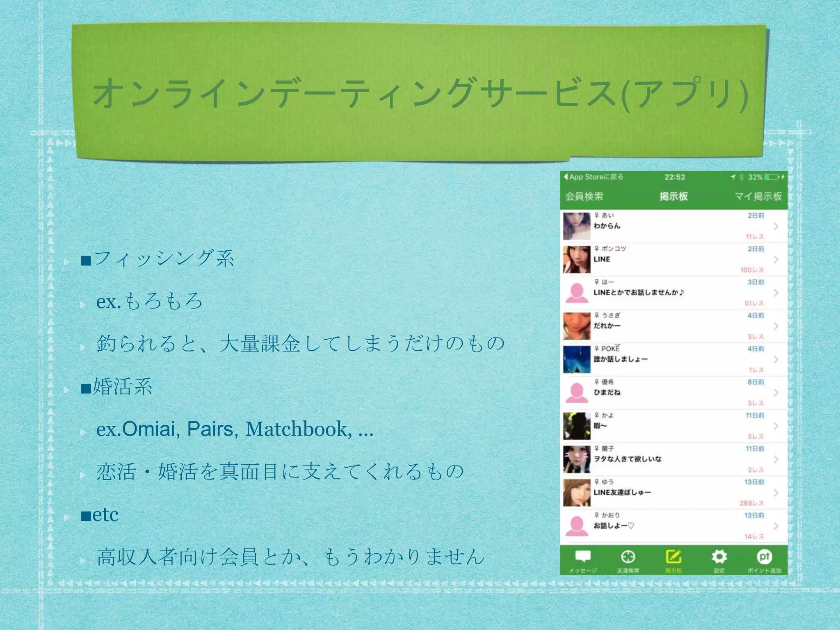Tap the 51レス reply count
The image size is (840, 630).
coord(754,303)
